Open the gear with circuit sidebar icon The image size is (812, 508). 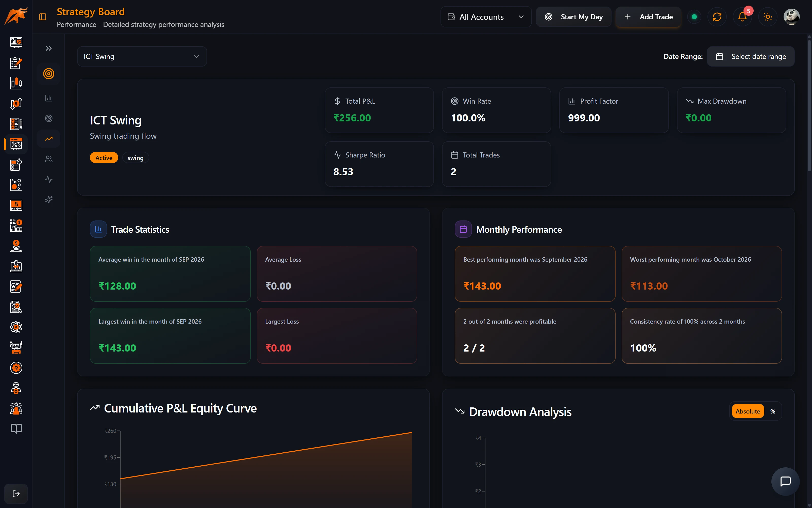[x=16, y=327]
